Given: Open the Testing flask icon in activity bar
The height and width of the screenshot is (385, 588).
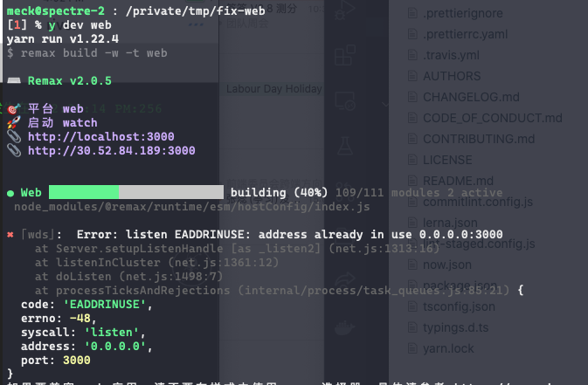Looking at the screenshot, I should 344,146.
